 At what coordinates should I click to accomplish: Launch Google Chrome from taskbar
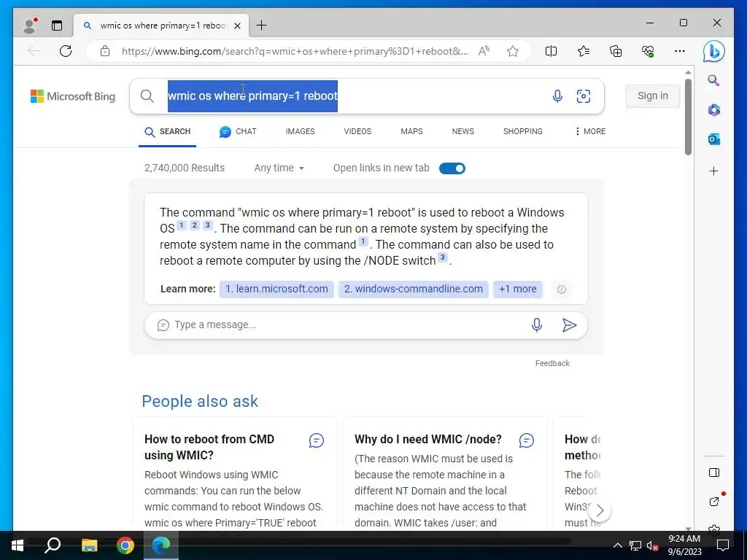click(125, 545)
